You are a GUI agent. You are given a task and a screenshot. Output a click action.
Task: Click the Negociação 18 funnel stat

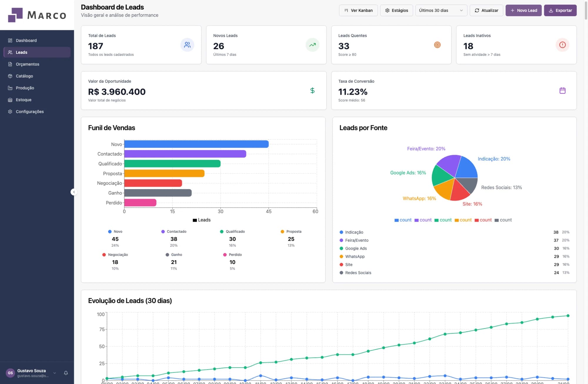tap(115, 261)
